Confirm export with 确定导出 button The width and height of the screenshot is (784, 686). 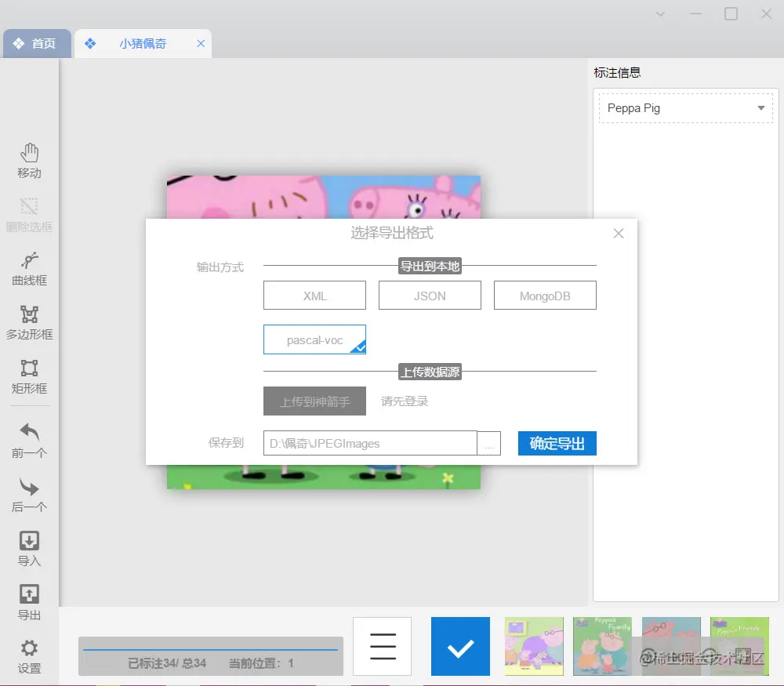coord(557,443)
